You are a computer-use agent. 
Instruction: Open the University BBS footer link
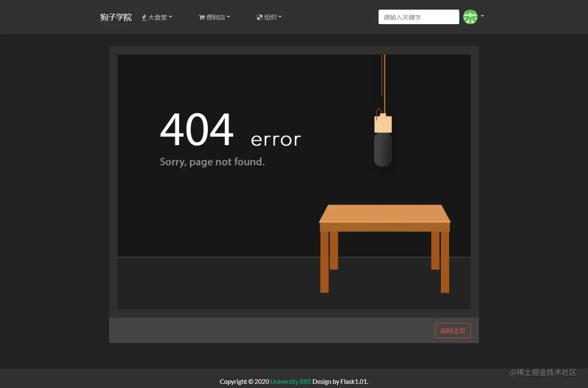click(291, 381)
